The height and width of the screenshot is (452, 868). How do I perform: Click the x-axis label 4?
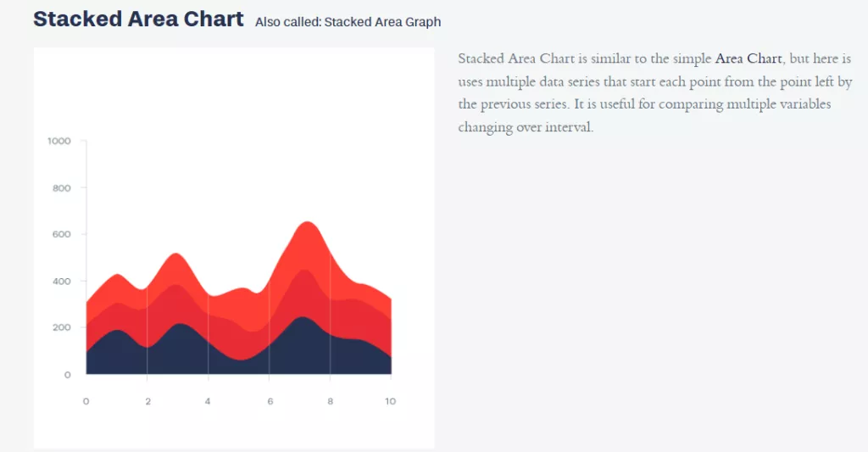click(x=208, y=401)
